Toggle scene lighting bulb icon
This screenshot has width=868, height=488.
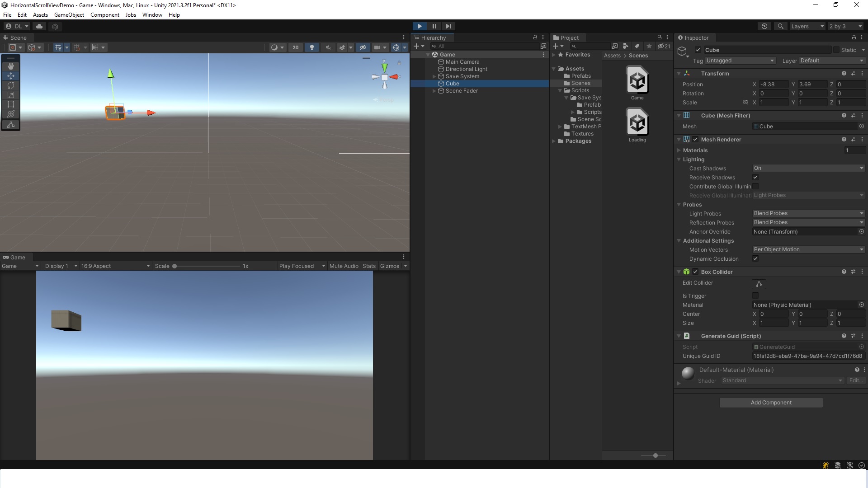tap(311, 47)
